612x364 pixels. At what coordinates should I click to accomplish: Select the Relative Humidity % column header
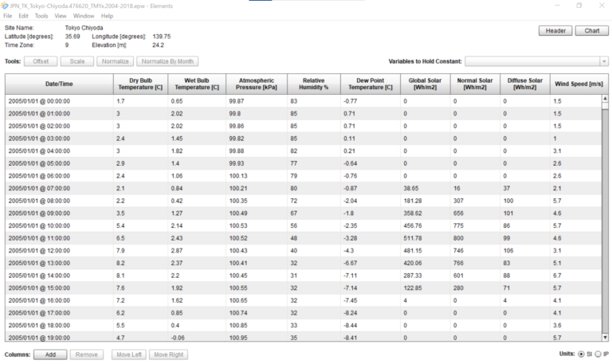[314, 84]
